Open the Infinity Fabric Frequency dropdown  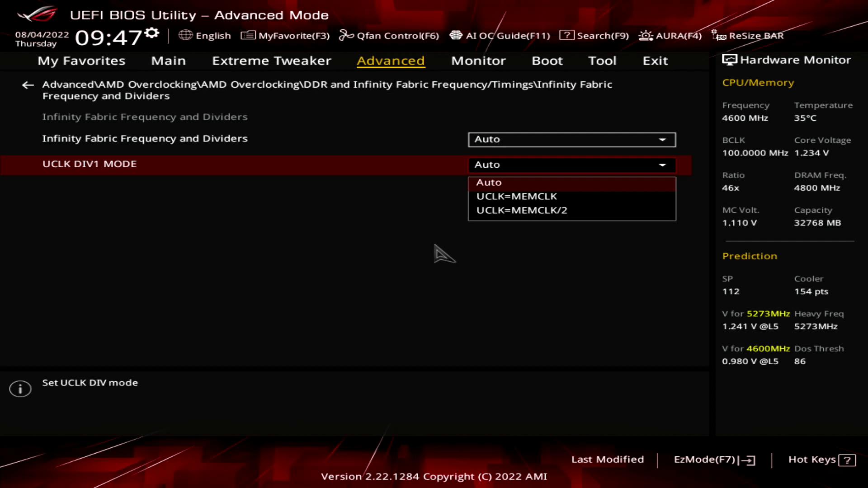(x=572, y=139)
